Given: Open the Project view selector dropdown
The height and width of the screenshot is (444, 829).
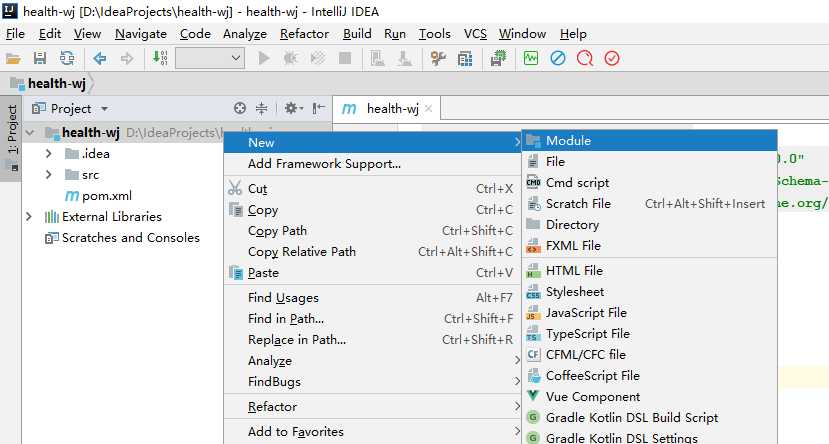Looking at the screenshot, I should (x=70, y=108).
